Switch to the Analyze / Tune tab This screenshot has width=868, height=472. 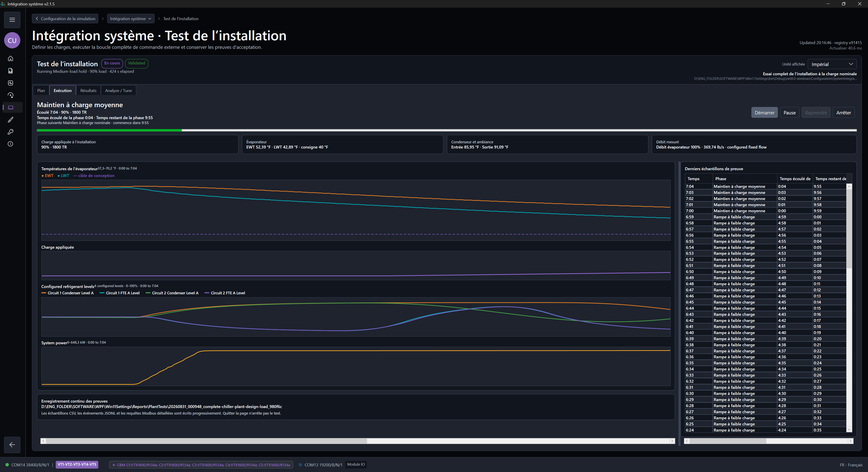pos(118,90)
